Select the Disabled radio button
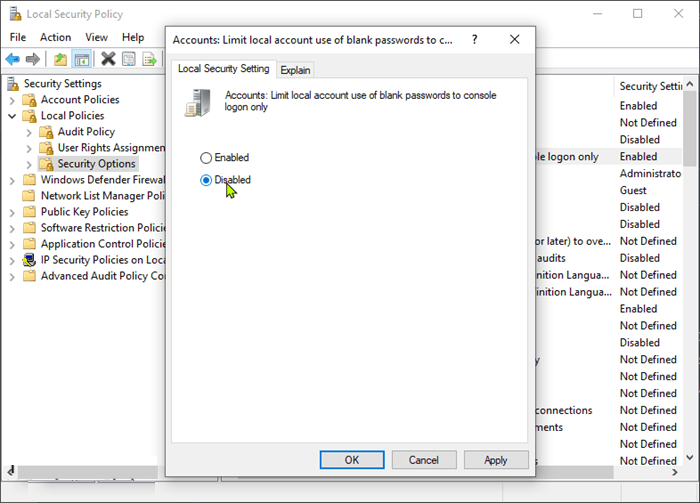This screenshot has height=503, width=700. tap(206, 180)
